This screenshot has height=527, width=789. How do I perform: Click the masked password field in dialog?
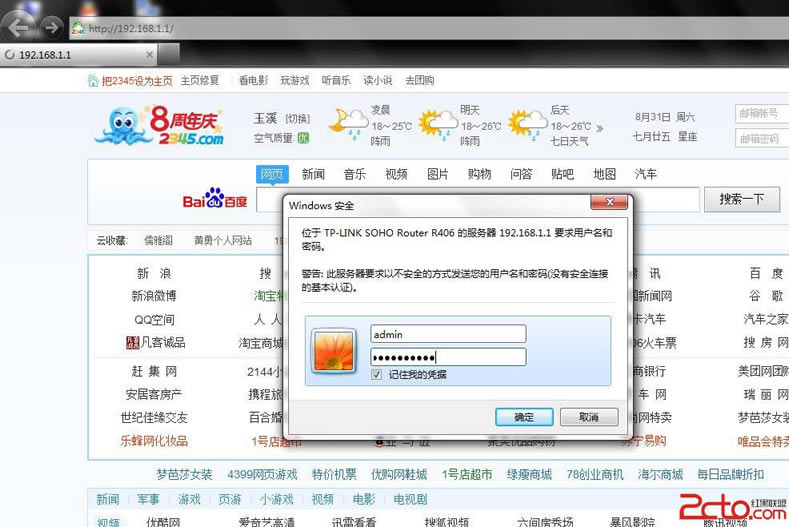click(x=448, y=357)
